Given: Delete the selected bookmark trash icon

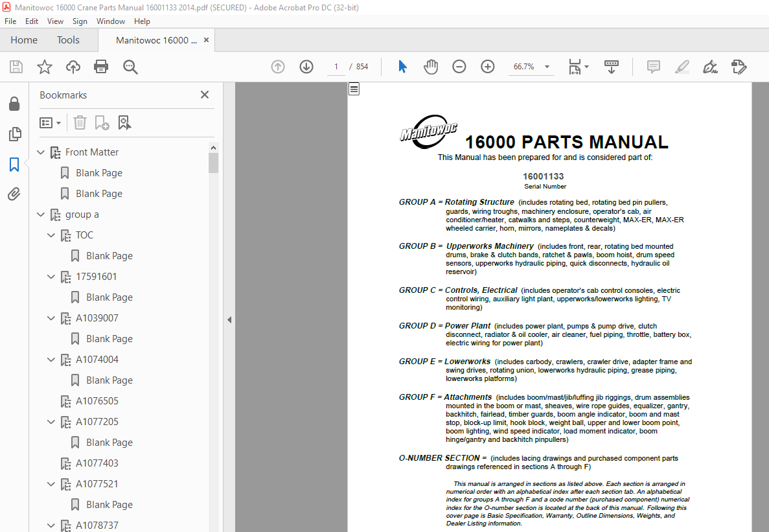Looking at the screenshot, I should point(80,122).
